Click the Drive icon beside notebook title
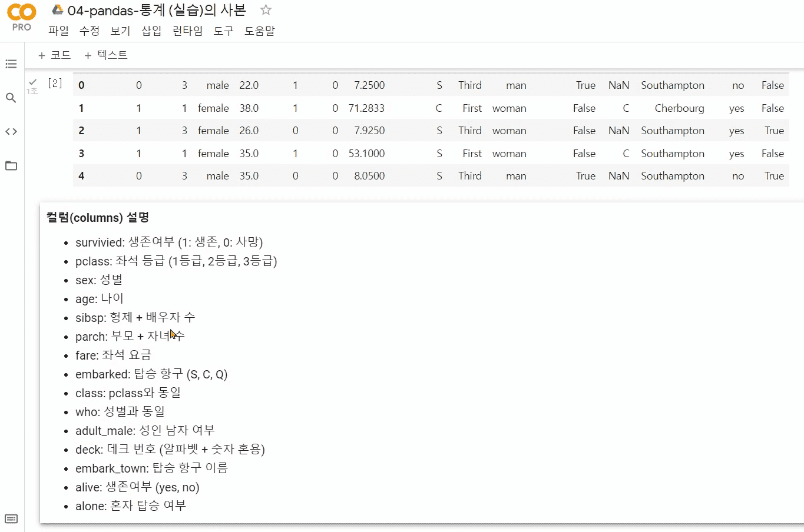804x532 pixels. pos(58,10)
